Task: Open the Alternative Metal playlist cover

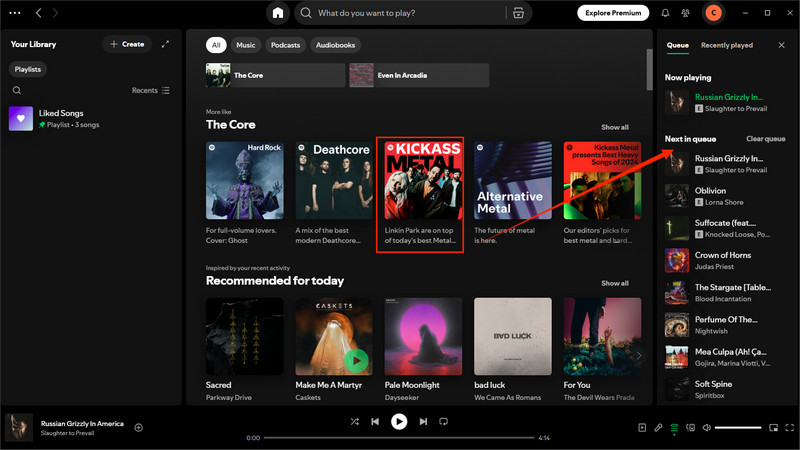Action: tap(513, 181)
